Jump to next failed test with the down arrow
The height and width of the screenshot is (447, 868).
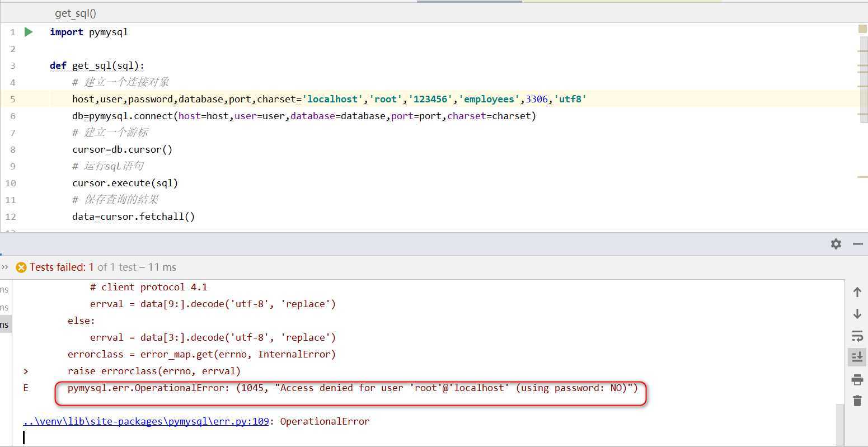857,314
